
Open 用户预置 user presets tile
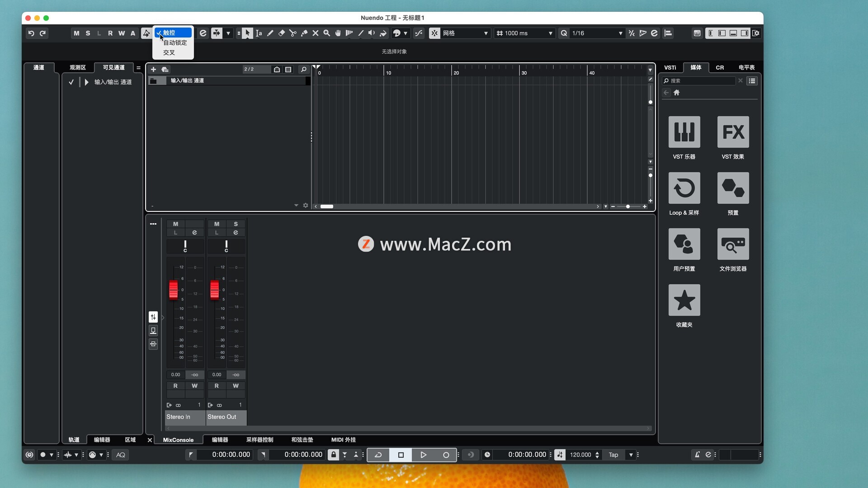pos(684,244)
